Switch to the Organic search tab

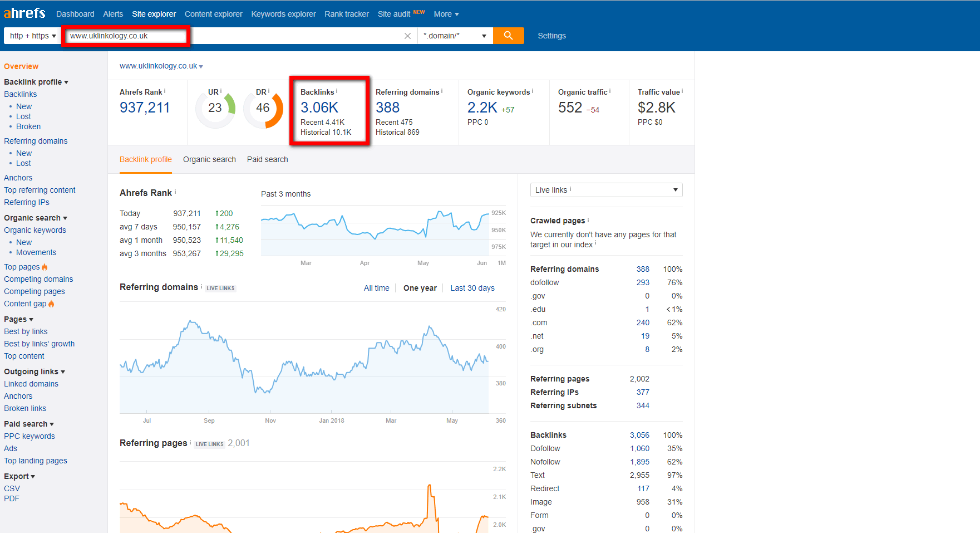[209, 159]
